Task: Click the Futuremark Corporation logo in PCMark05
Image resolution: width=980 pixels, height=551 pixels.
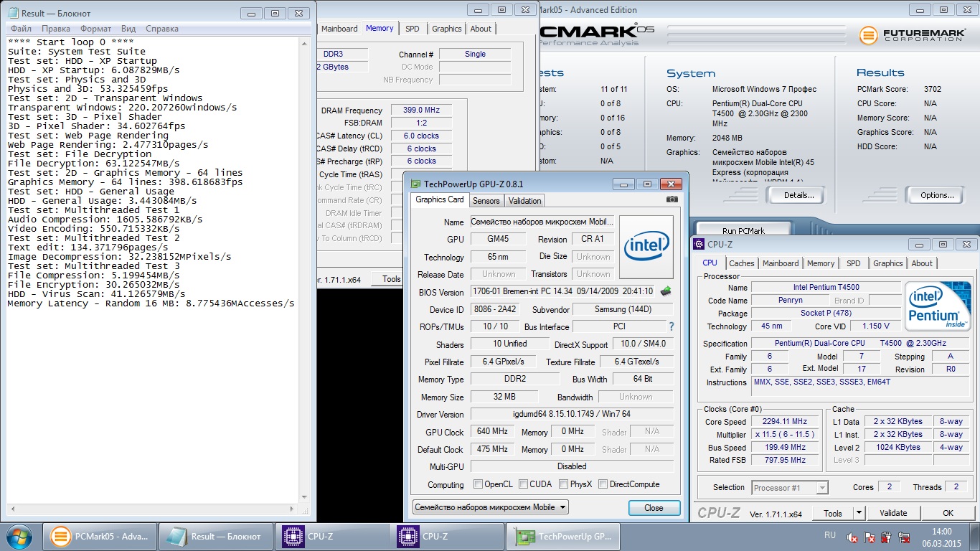Action: [913, 34]
